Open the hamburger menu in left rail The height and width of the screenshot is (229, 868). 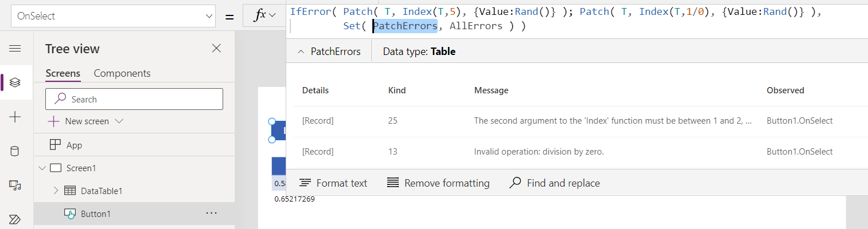[x=15, y=48]
